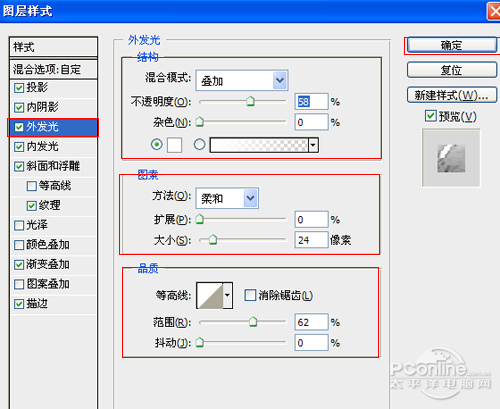Image resolution: width=500 pixels, height=409 pixels.
Task: Click the 抖动 slider handle
Action: (200, 342)
